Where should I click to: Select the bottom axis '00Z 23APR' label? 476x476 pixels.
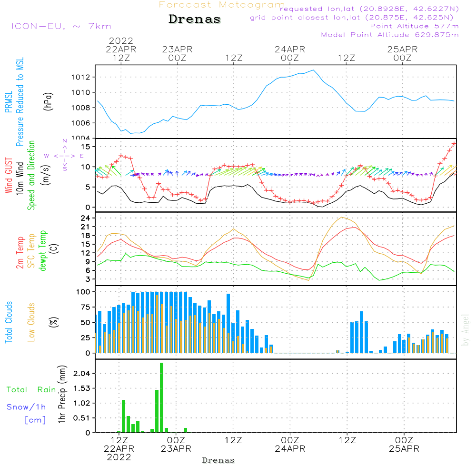point(176,444)
